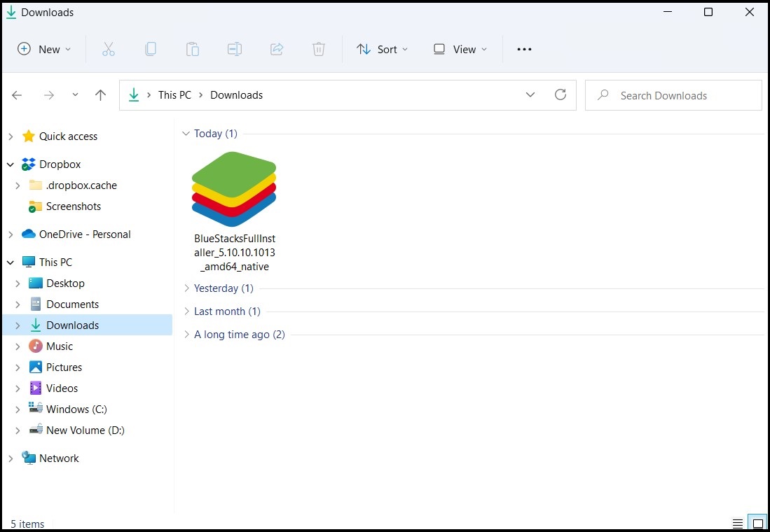Go up one folder level arrow
Image resolution: width=770 pixels, height=532 pixels.
pyautogui.click(x=100, y=95)
